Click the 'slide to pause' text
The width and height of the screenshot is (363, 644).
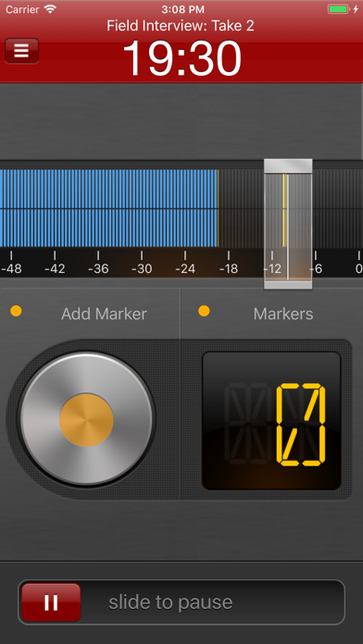(170, 602)
